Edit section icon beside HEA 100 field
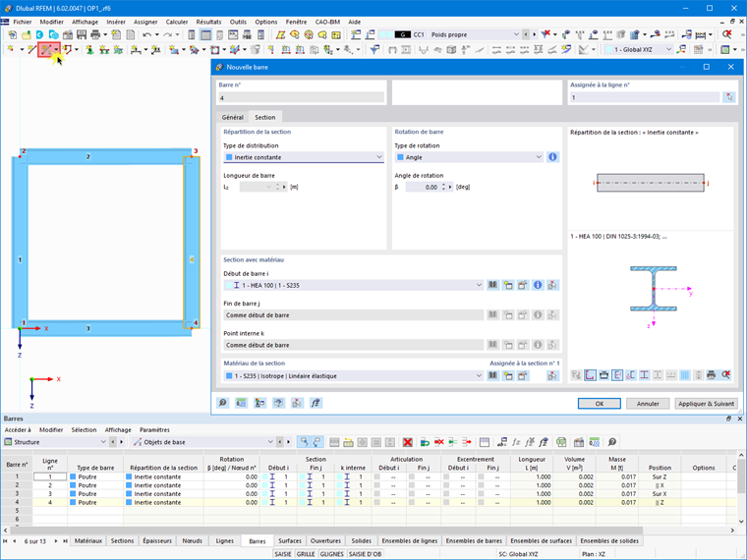The height and width of the screenshot is (560, 747). click(523, 285)
